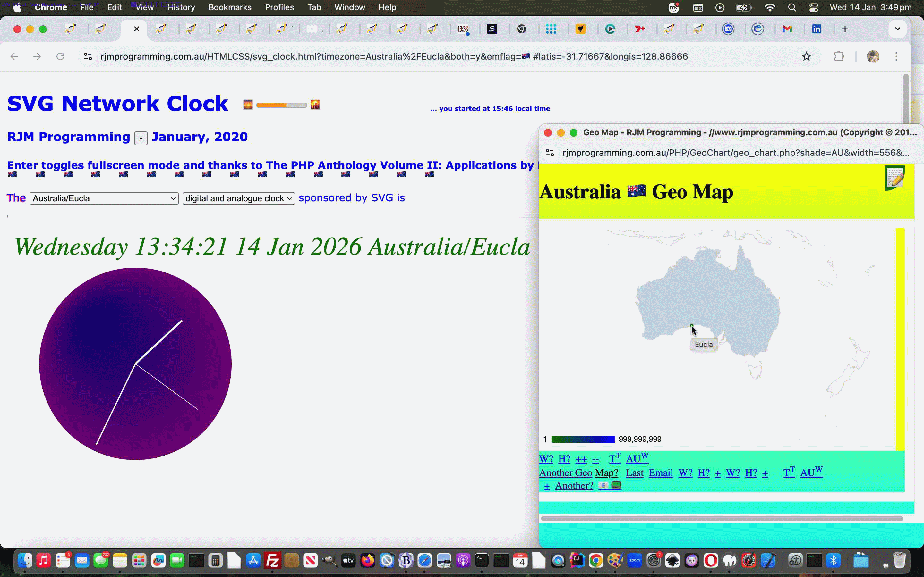
Task: Click the TV emoji icon beside Another?
Action: click(616, 485)
